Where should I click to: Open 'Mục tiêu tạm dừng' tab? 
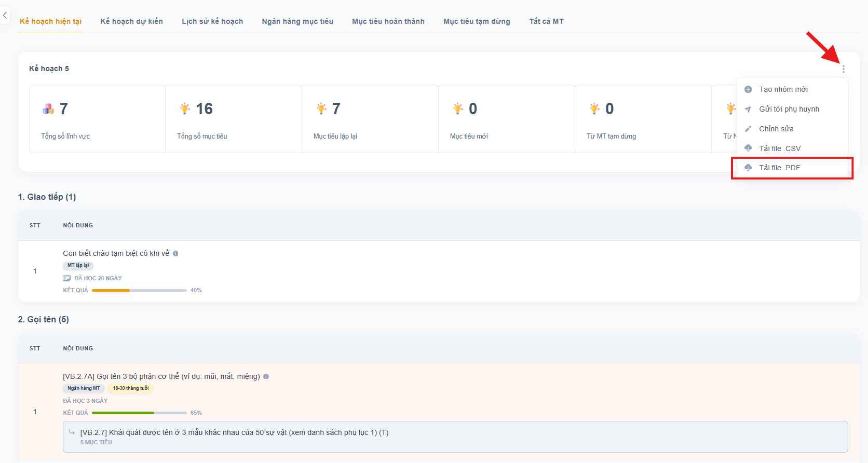coord(477,21)
